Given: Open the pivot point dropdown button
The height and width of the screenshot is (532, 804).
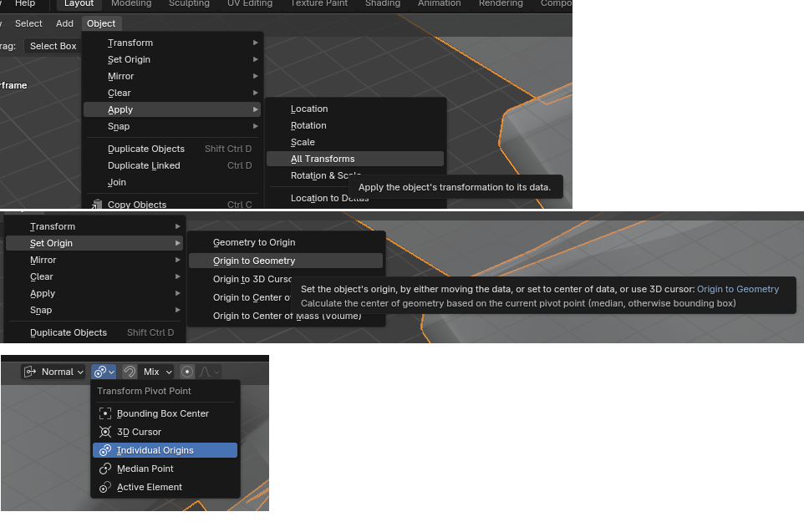Looking at the screenshot, I should tap(104, 372).
